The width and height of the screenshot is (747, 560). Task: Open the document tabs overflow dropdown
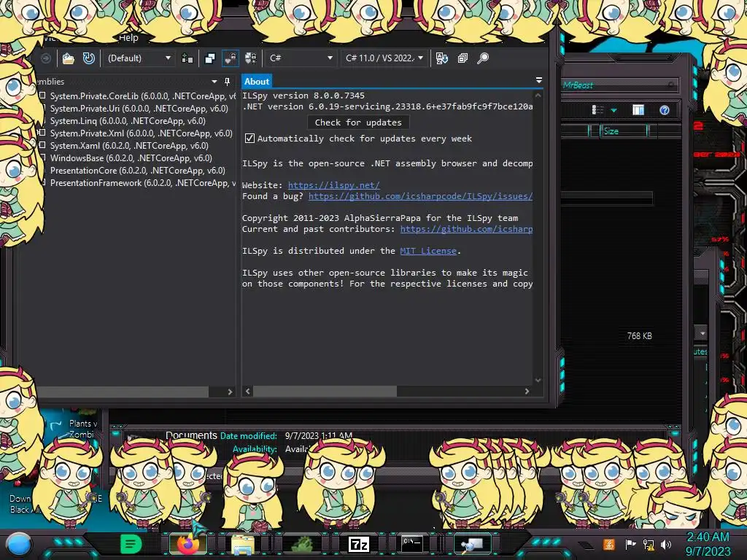pyautogui.click(x=539, y=80)
